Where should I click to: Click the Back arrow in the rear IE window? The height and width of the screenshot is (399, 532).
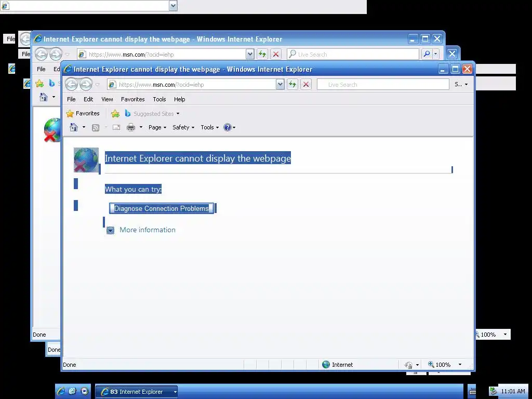coord(41,54)
